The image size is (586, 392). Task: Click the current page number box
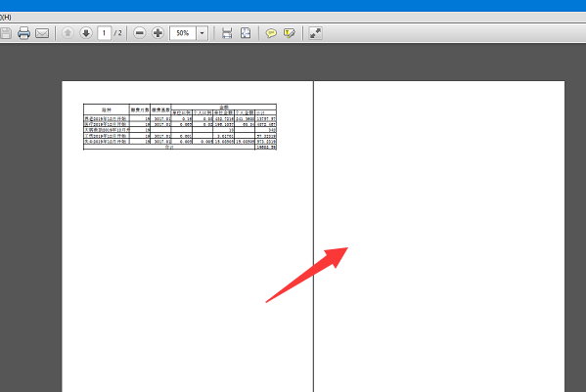pos(105,33)
